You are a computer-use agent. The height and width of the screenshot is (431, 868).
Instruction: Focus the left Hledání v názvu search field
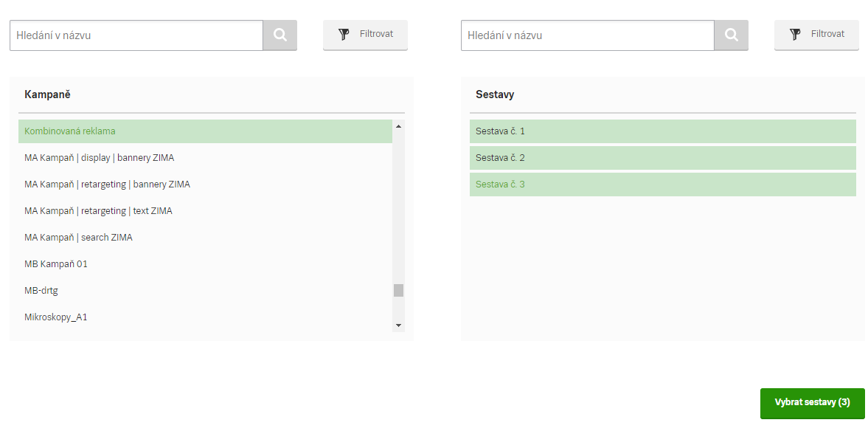(136, 35)
